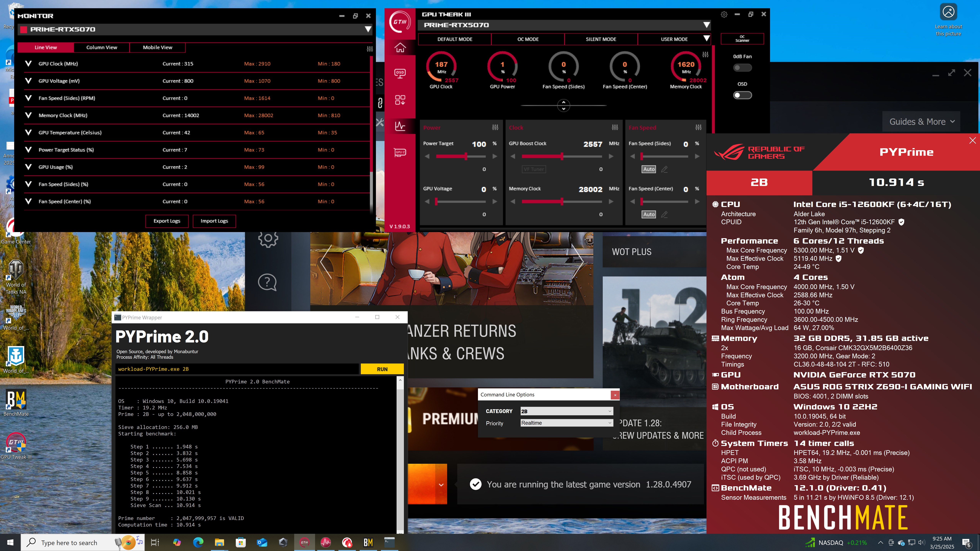This screenshot has height=551, width=980.
Task: Switch to Column View tab in Monitor
Action: [x=102, y=47]
